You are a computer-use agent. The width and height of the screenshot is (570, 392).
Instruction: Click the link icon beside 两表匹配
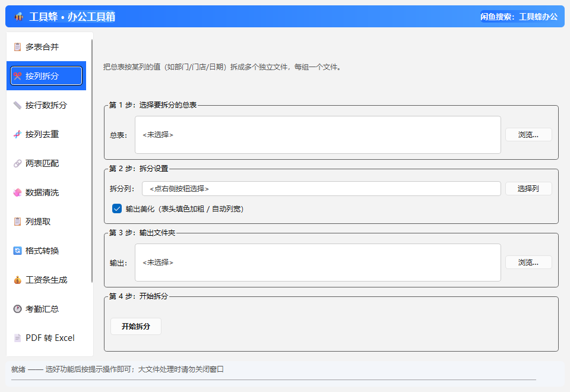click(17, 163)
